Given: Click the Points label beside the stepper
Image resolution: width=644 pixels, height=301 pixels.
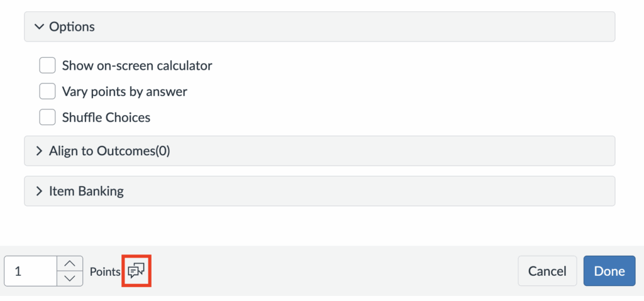Looking at the screenshot, I should coord(104,271).
